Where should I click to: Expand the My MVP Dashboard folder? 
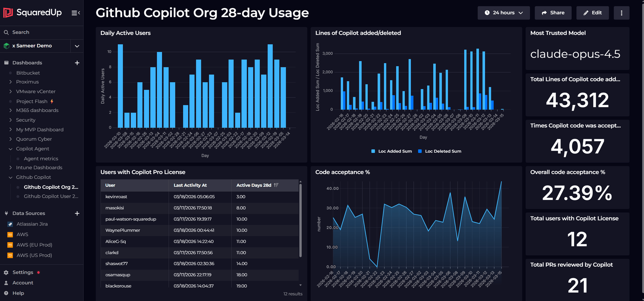coord(10,129)
